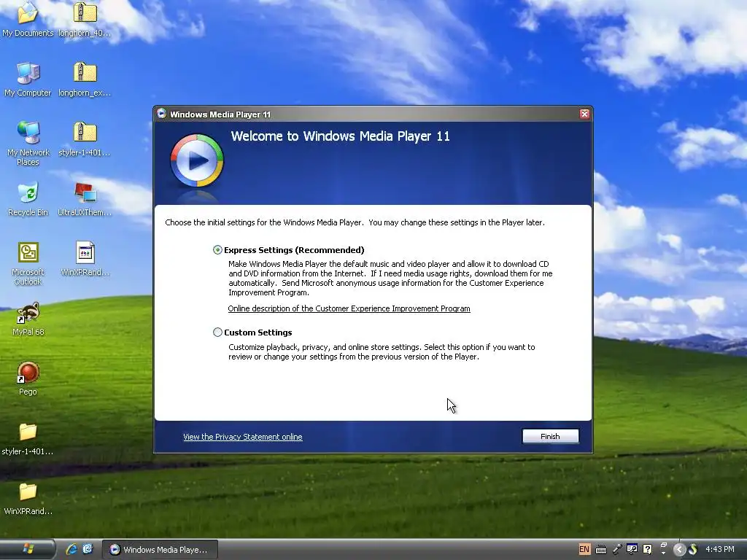Click the language bar help question icon
The width and height of the screenshot is (747, 560).
(647, 549)
